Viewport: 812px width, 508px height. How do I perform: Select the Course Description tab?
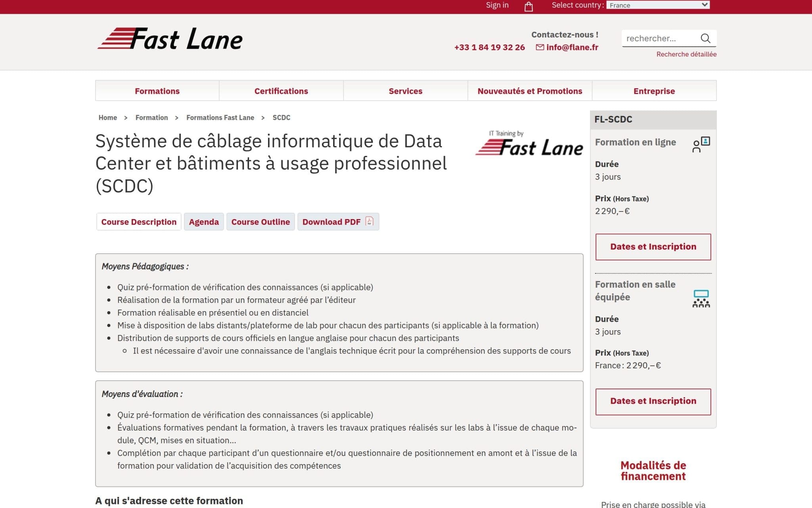139,222
